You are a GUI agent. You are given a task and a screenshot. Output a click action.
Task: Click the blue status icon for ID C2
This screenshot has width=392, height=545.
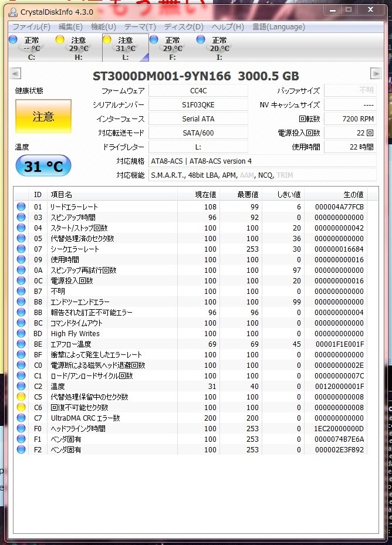(21, 386)
